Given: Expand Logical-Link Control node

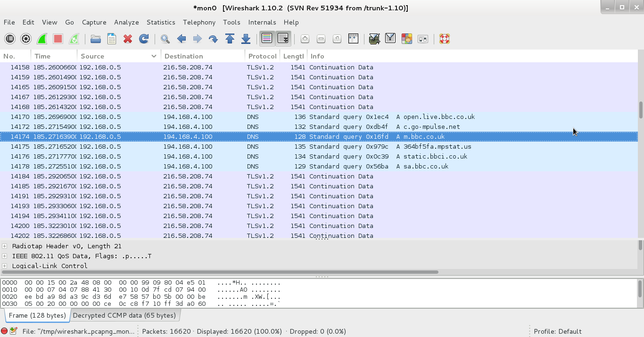Looking at the screenshot, I should 4,266.
